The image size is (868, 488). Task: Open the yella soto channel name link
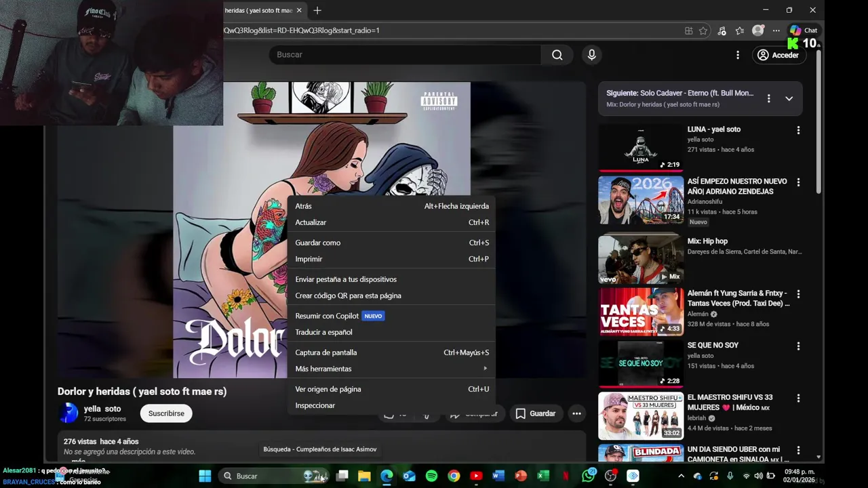coord(102,409)
